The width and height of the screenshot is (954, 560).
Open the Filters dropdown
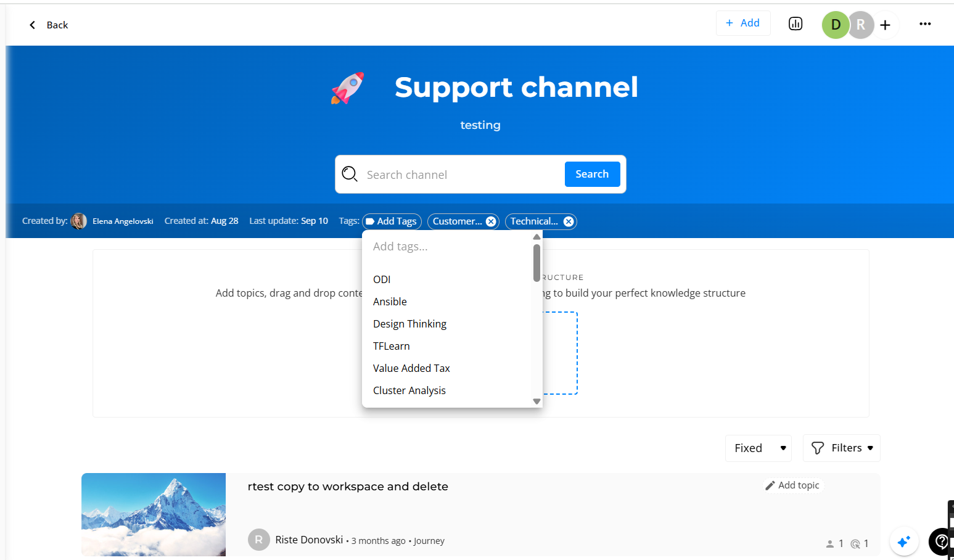(841, 448)
